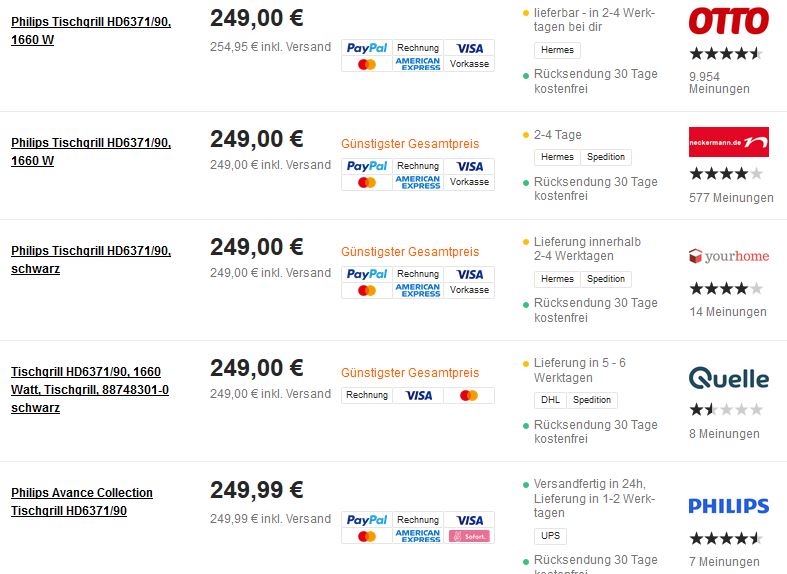Open Philips Tischgrill HD6371/90, schwarz link
The width and height of the screenshot is (787, 574).
(x=91, y=259)
